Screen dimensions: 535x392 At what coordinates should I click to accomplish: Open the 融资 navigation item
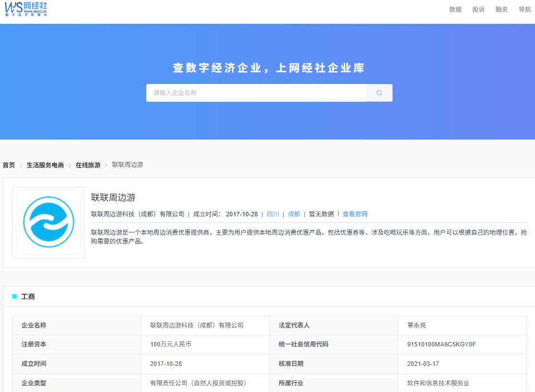[x=501, y=9]
